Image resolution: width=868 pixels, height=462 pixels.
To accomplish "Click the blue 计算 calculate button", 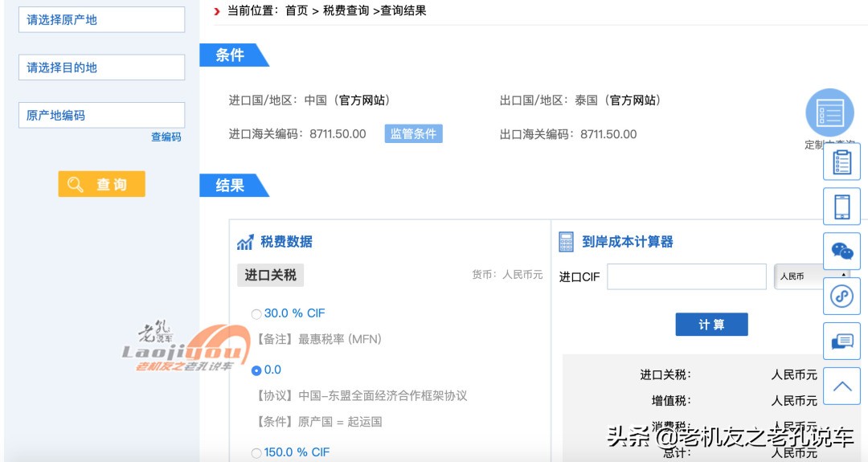I will click(711, 325).
